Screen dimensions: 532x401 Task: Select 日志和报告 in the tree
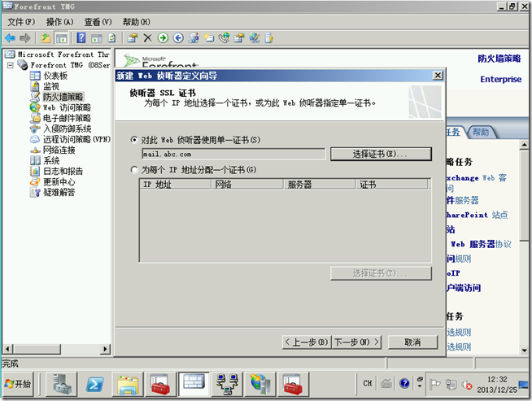[x=63, y=171]
